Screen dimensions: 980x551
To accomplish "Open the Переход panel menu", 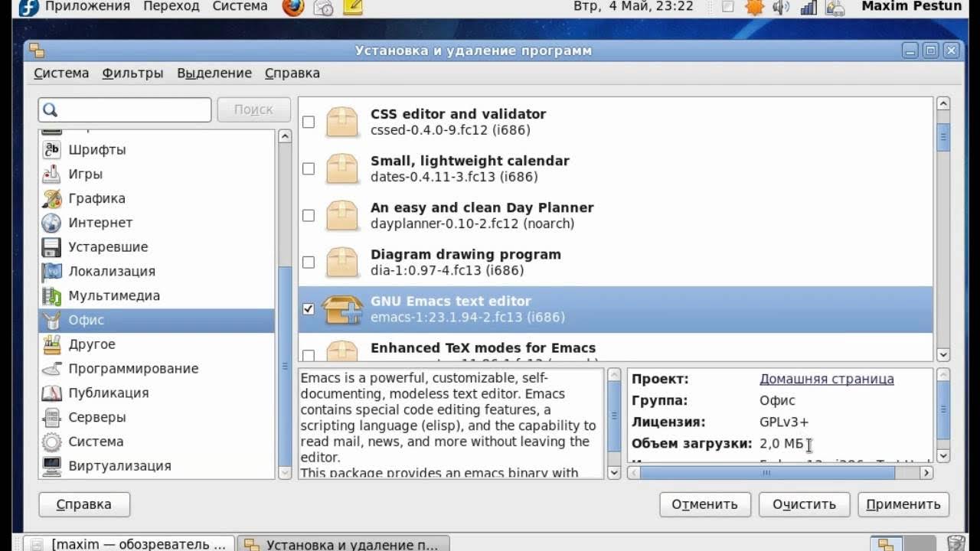I will coord(171,7).
